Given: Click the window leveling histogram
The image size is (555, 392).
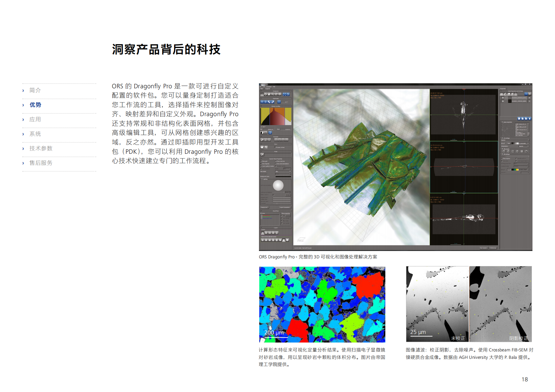Looking at the screenshot, I should click(276, 116).
